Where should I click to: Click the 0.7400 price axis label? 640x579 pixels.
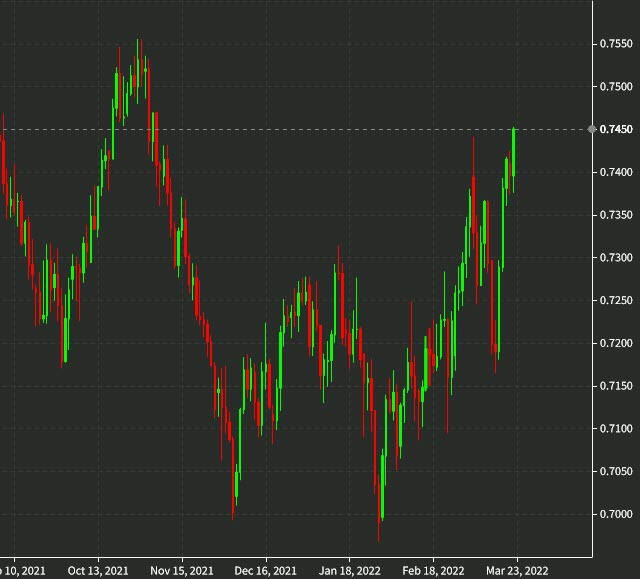pos(616,172)
